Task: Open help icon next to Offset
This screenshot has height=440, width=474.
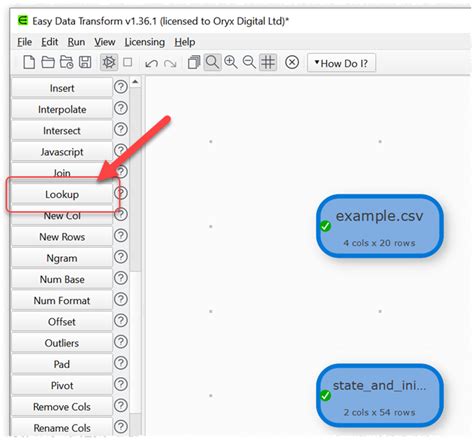Action: click(x=121, y=321)
